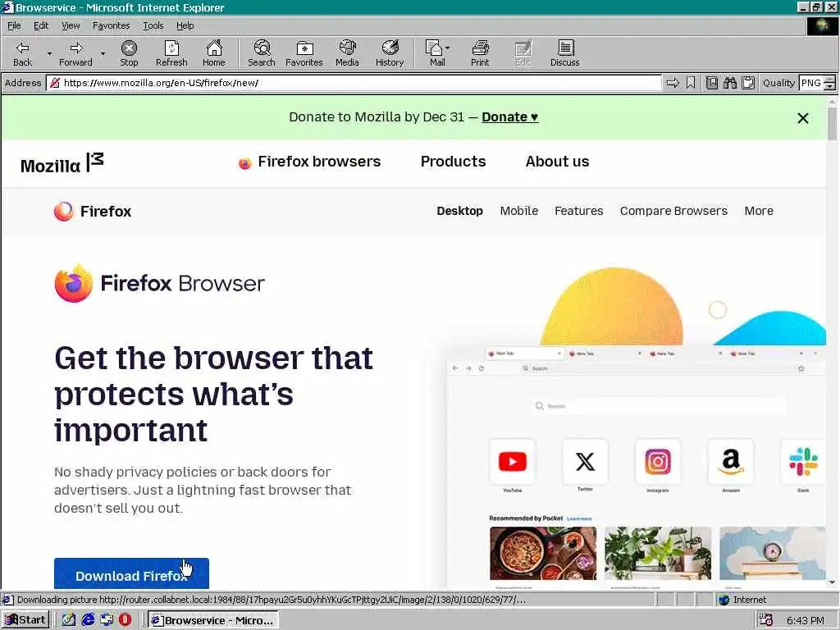Expand the Firefox browsers navigation menu
840x630 pixels.
point(309,162)
